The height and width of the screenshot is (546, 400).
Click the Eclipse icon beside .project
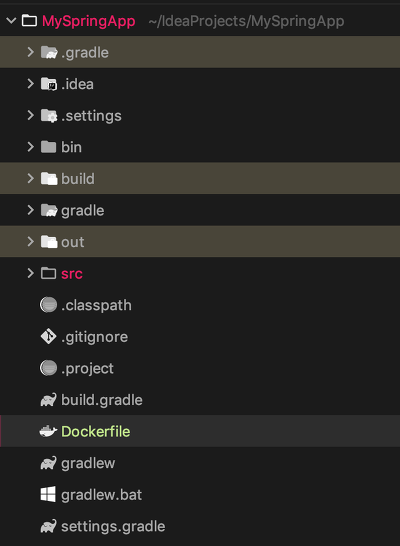click(x=48, y=368)
